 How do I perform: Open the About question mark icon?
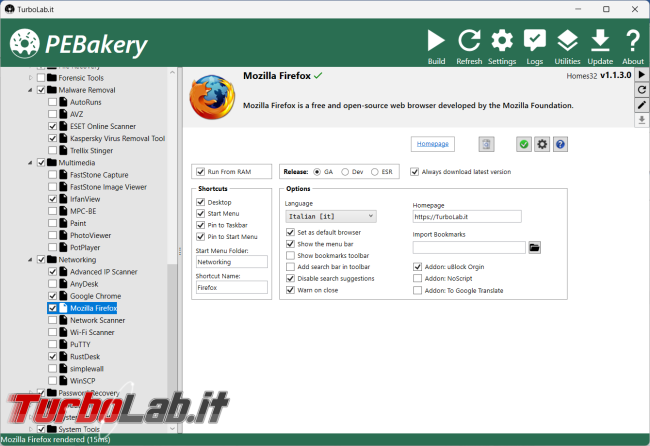click(x=633, y=41)
